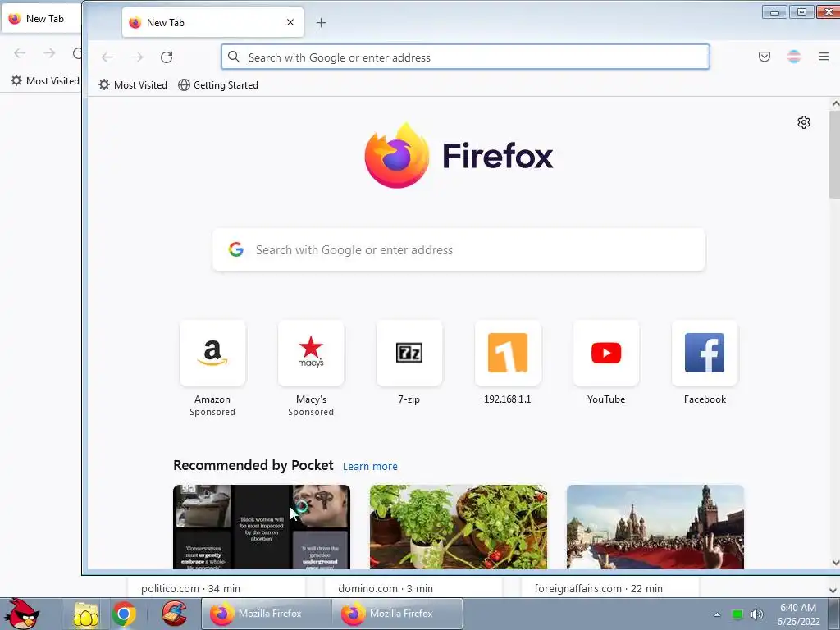Open the Save to Pocket icon

click(x=765, y=57)
